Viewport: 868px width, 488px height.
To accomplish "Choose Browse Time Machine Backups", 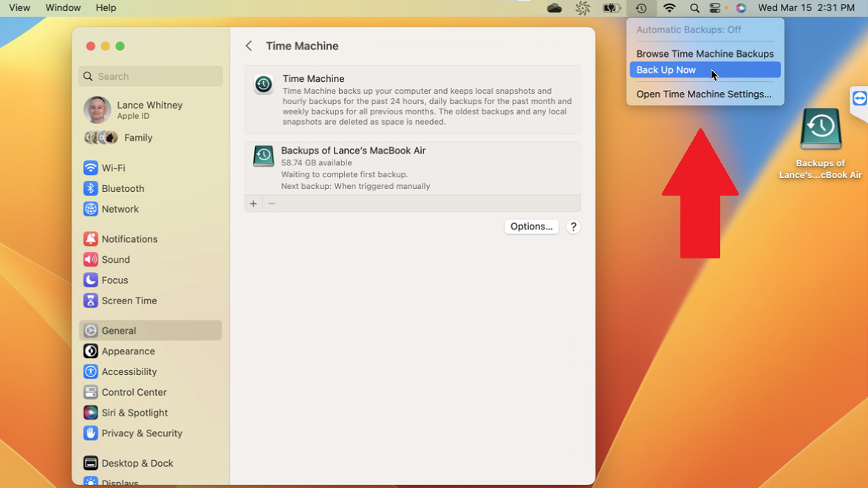I will pos(705,54).
